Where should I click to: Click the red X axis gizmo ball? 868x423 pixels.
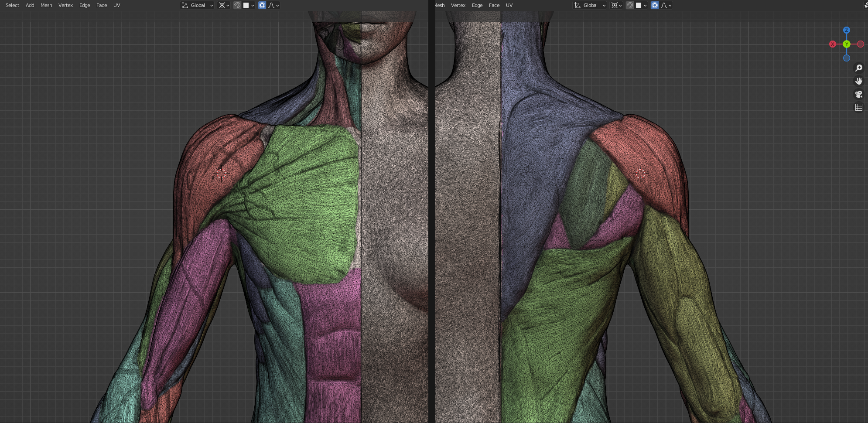[833, 44]
